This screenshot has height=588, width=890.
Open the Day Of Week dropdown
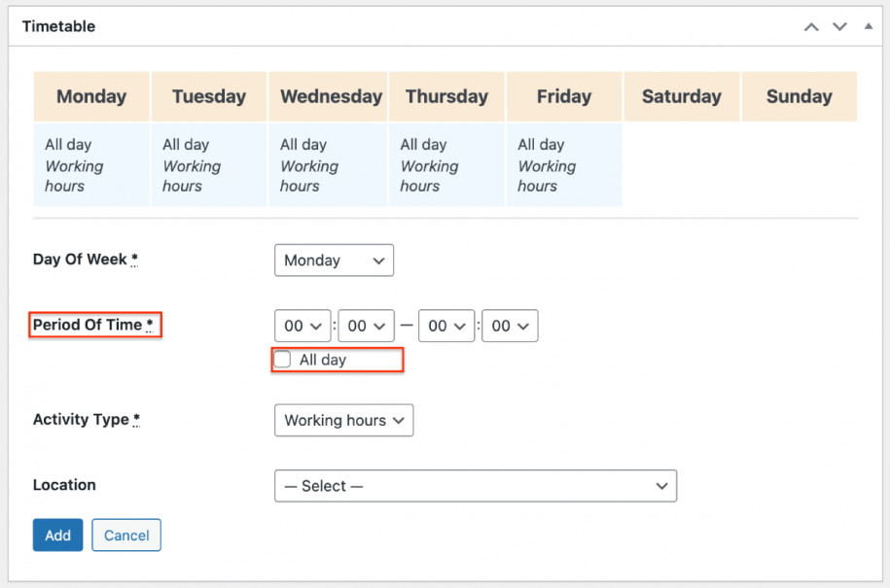[x=334, y=259]
